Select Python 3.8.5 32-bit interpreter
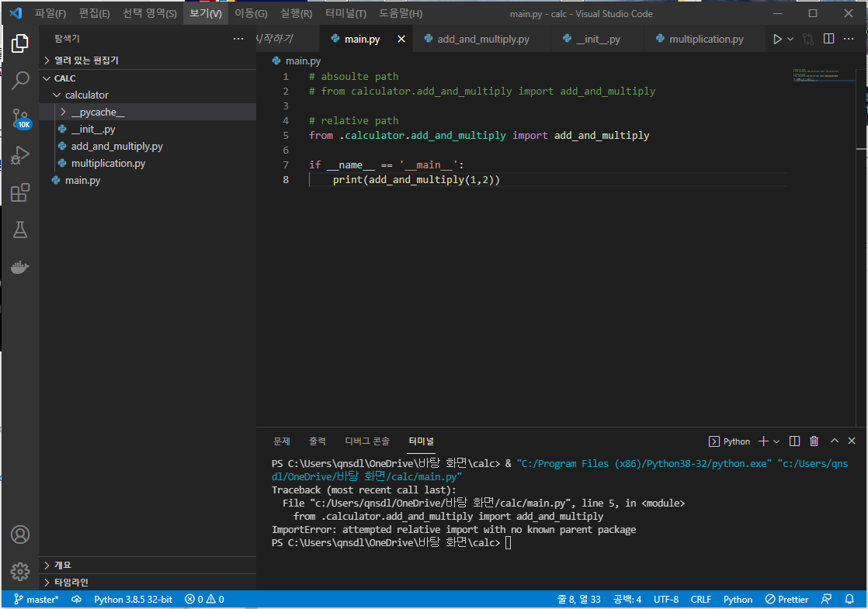The height and width of the screenshot is (609, 868). point(133,600)
